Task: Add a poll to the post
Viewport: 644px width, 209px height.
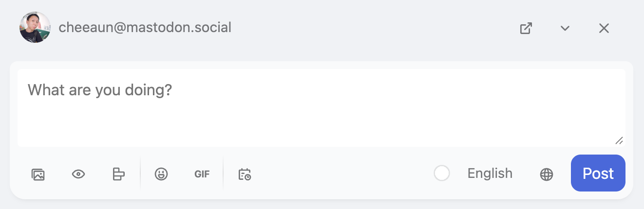Action: (x=118, y=174)
